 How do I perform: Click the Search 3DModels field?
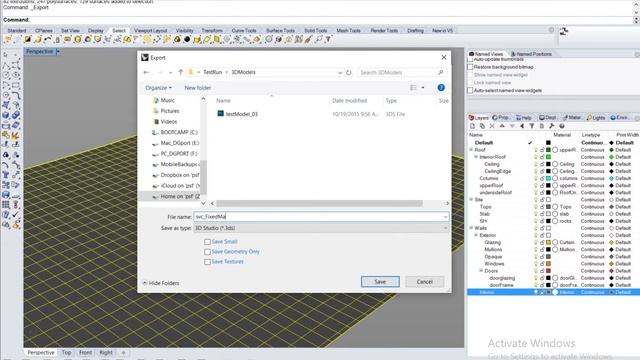click(x=402, y=72)
